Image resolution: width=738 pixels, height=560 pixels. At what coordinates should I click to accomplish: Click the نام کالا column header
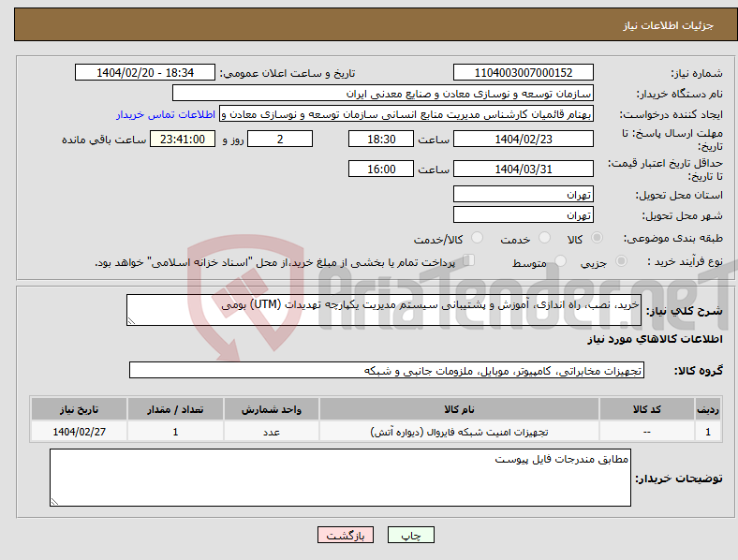(x=459, y=409)
